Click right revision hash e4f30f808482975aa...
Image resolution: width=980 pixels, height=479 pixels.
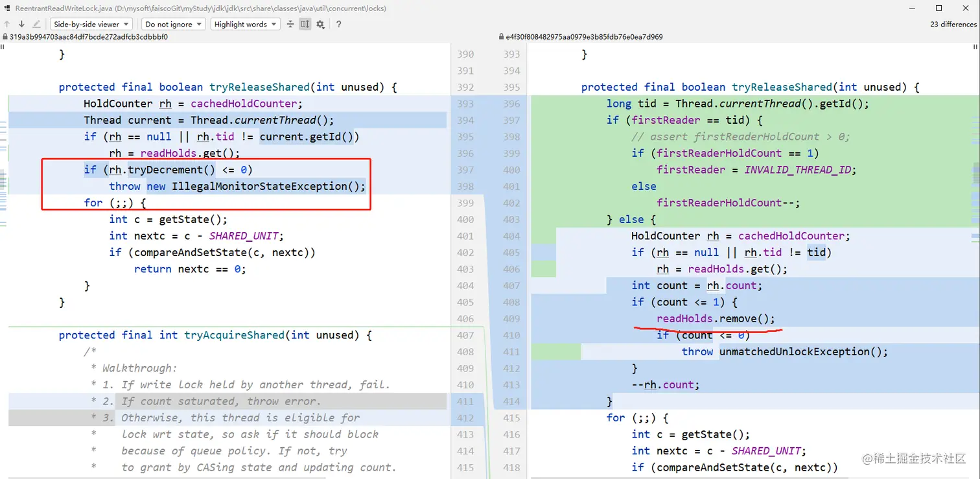585,37
